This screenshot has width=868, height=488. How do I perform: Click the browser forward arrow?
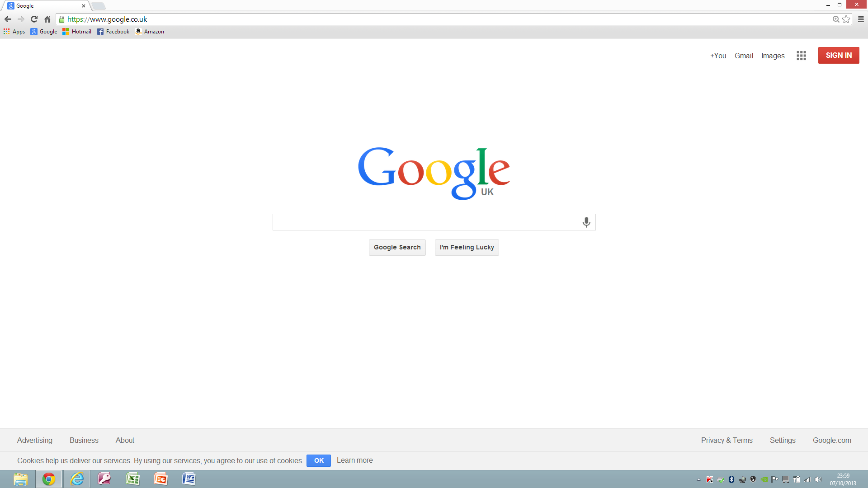(x=21, y=19)
